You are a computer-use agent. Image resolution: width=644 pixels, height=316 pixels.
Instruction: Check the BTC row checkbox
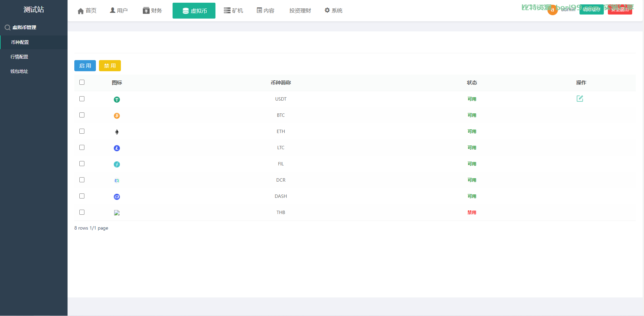(82, 115)
